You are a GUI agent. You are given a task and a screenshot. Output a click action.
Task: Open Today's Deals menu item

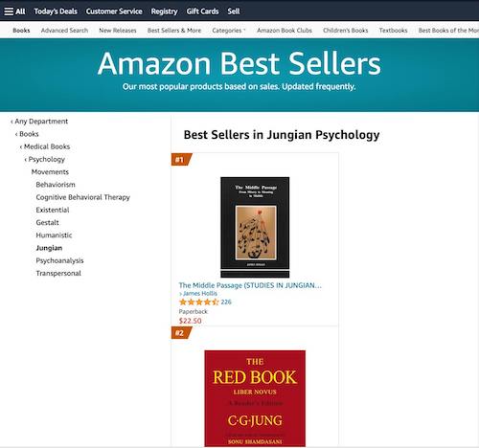[56, 11]
